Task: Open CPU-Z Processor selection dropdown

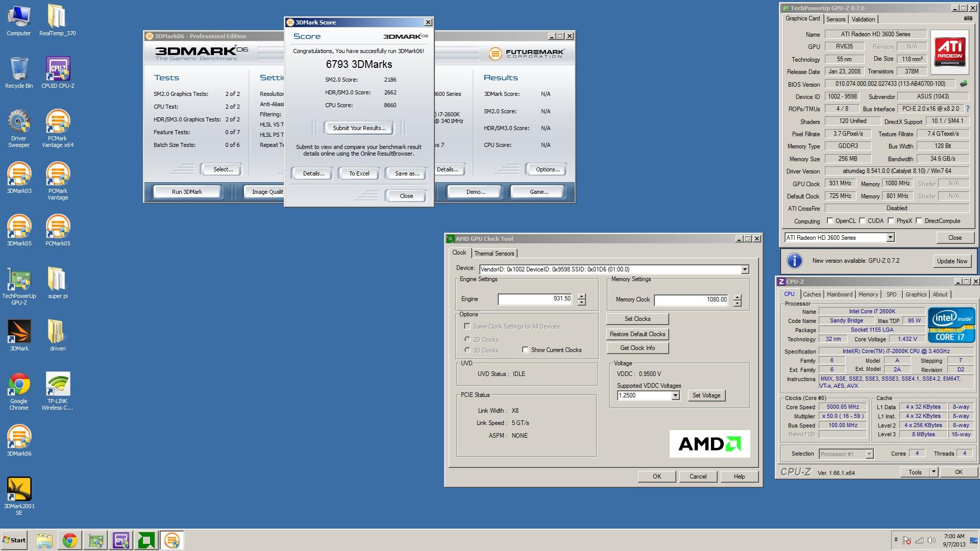Action: [x=869, y=454]
